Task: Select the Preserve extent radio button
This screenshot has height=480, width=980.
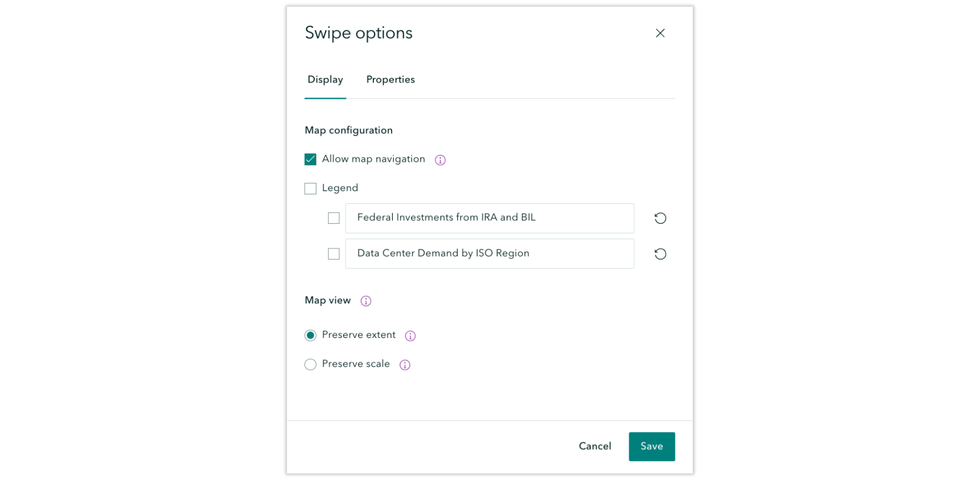Action: [310, 336]
